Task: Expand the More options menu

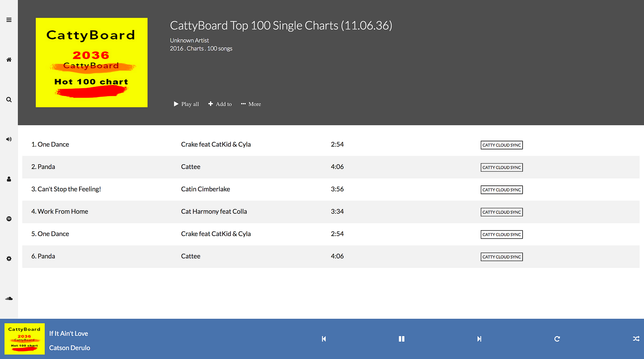Action: click(x=250, y=104)
